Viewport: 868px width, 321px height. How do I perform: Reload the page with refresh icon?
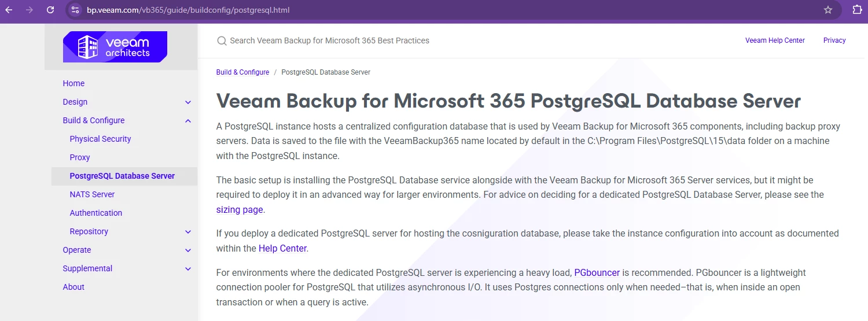point(50,10)
